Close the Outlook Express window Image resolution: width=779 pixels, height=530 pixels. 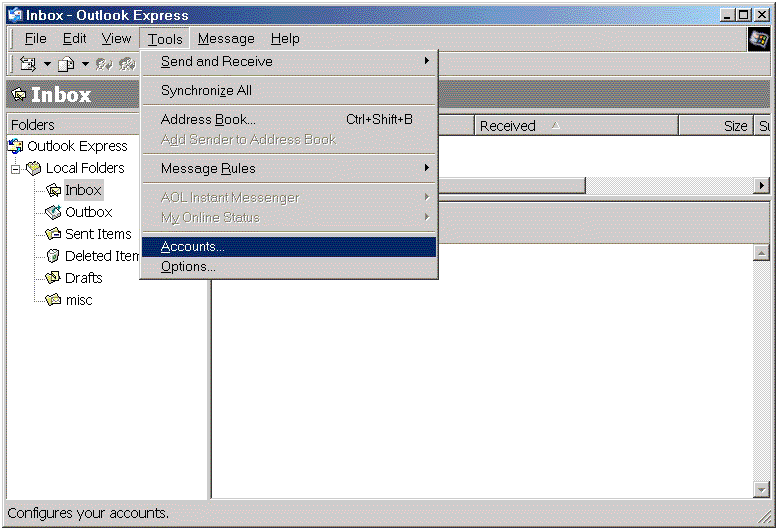tap(762, 15)
